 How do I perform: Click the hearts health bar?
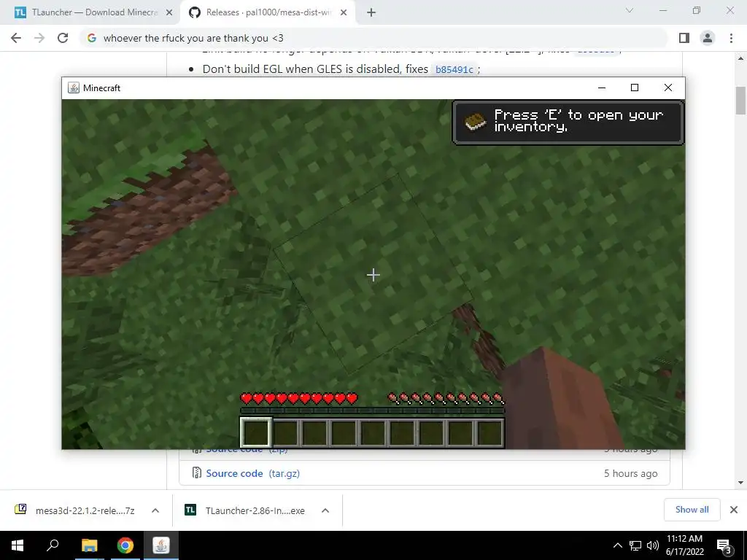pos(299,398)
